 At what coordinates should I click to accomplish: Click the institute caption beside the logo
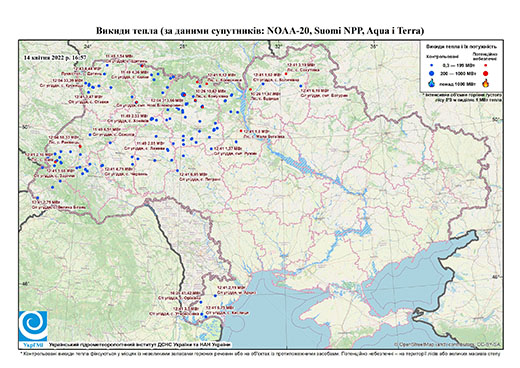click(x=140, y=344)
